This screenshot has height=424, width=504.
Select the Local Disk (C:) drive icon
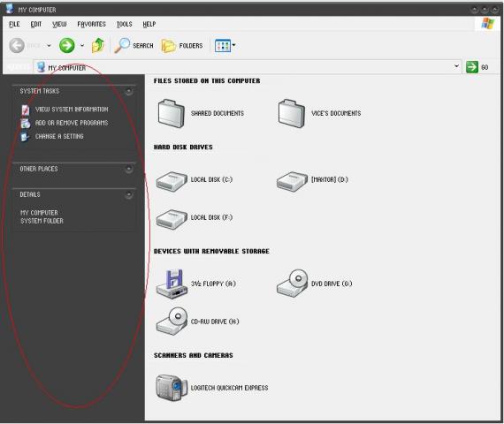(172, 181)
